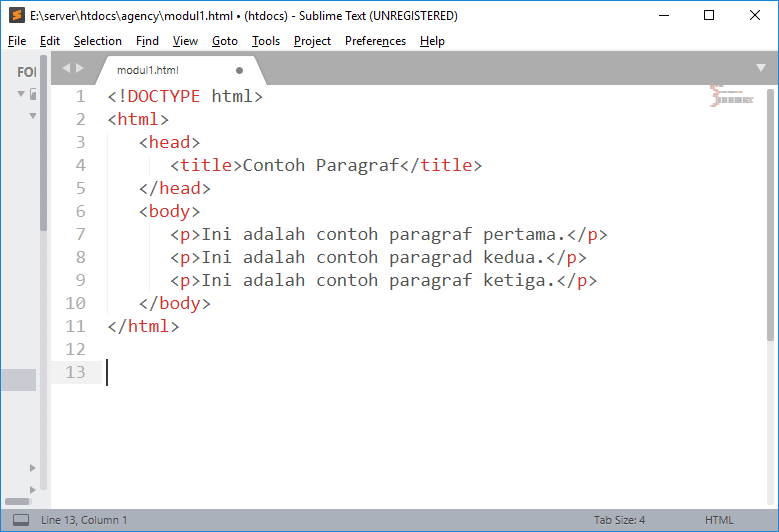Select the highlighted file row in sidebar
The width and height of the screenshot is (779, 532).
tap(18, 380)
